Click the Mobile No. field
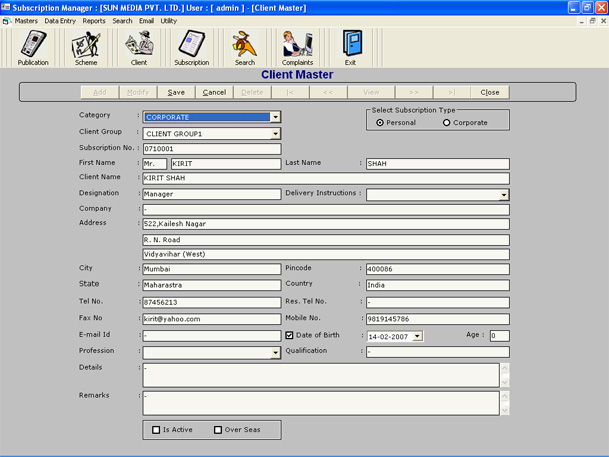Viewport: 609px width, 457px height. 438,319
